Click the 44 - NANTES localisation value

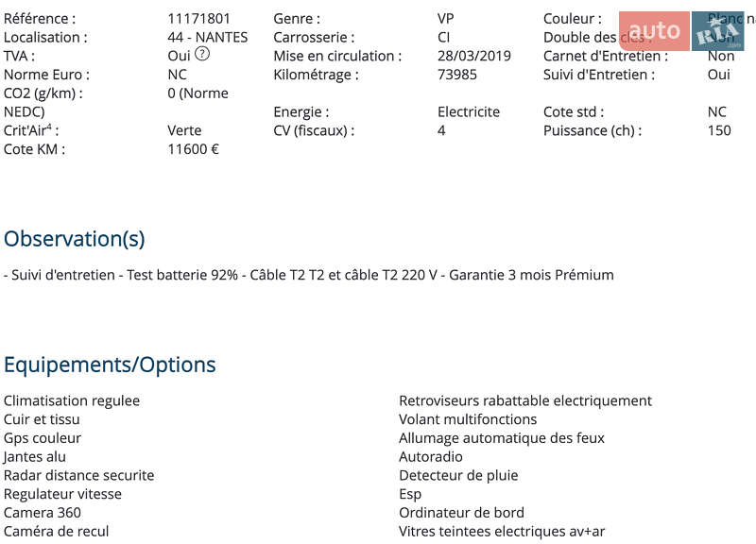pos(207,38)
